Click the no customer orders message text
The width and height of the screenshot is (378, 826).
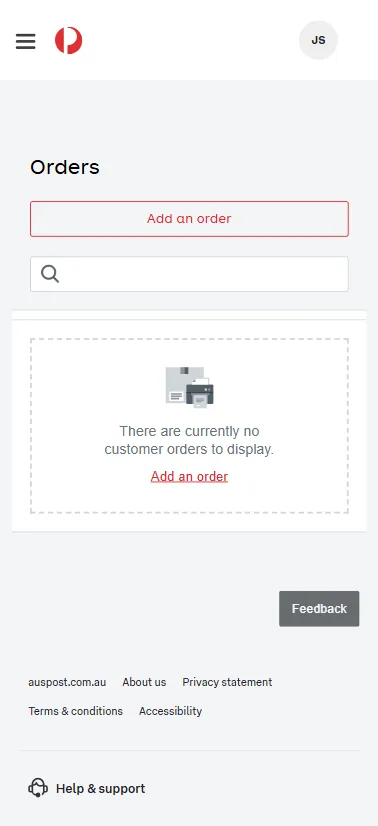pos(189,440)
